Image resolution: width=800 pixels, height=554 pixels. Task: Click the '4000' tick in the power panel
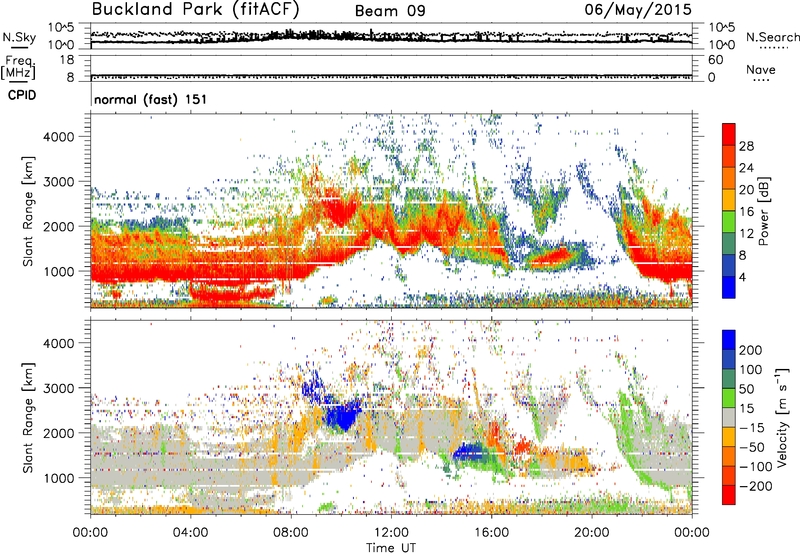58,137
